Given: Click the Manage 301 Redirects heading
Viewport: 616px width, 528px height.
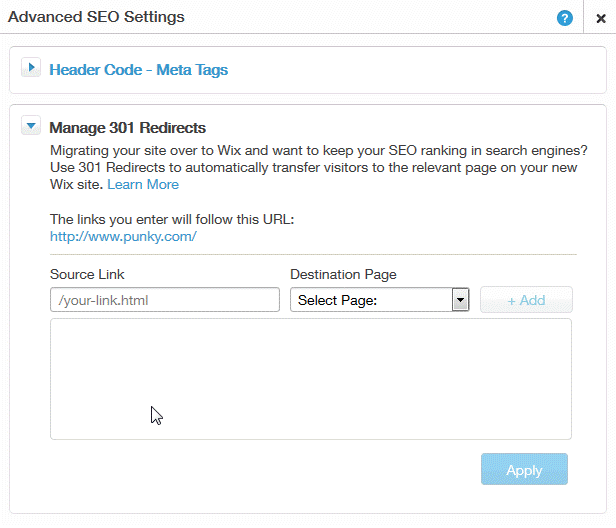Looking at the screenshot, I should click(x=127, y=128).
